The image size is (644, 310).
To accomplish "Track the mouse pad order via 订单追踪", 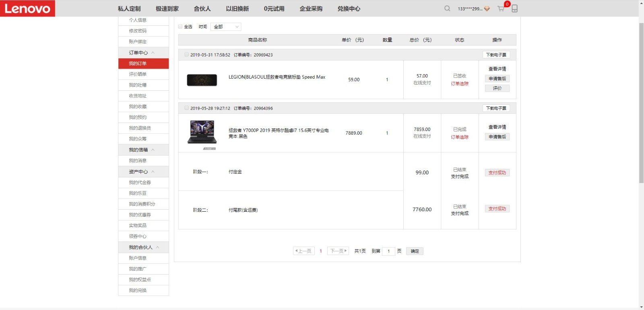I will click(x=460, y=84).
